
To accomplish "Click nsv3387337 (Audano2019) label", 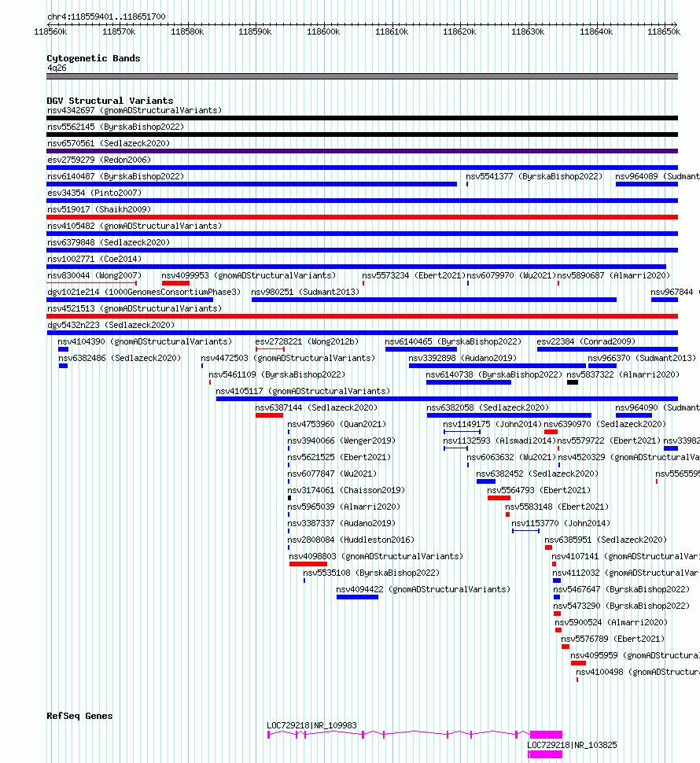I will [x=341, y=524].
